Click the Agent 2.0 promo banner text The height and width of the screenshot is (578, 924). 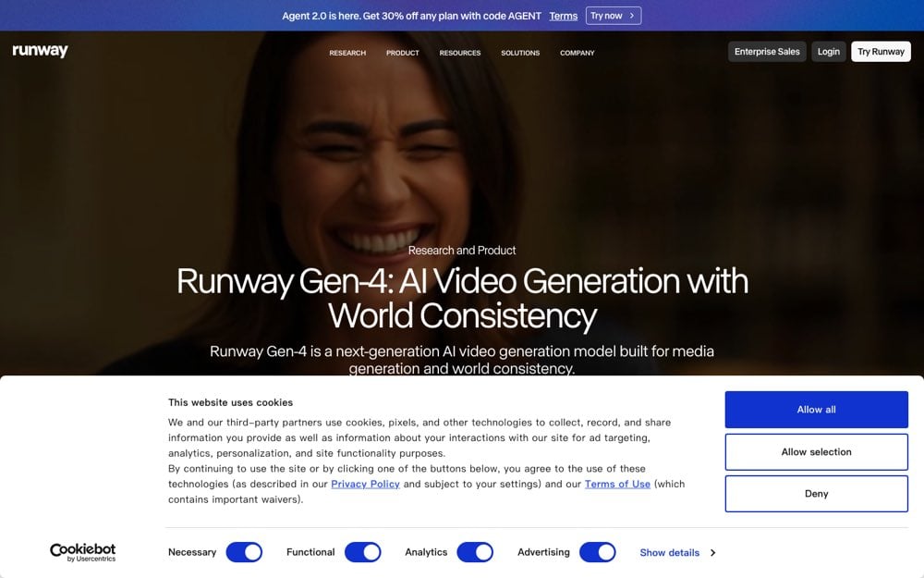coord(411,16)
